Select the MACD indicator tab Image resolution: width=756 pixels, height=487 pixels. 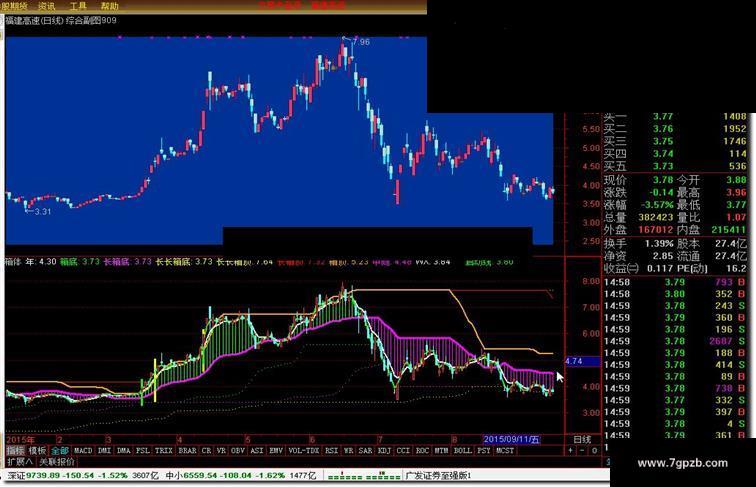point(83,451)
